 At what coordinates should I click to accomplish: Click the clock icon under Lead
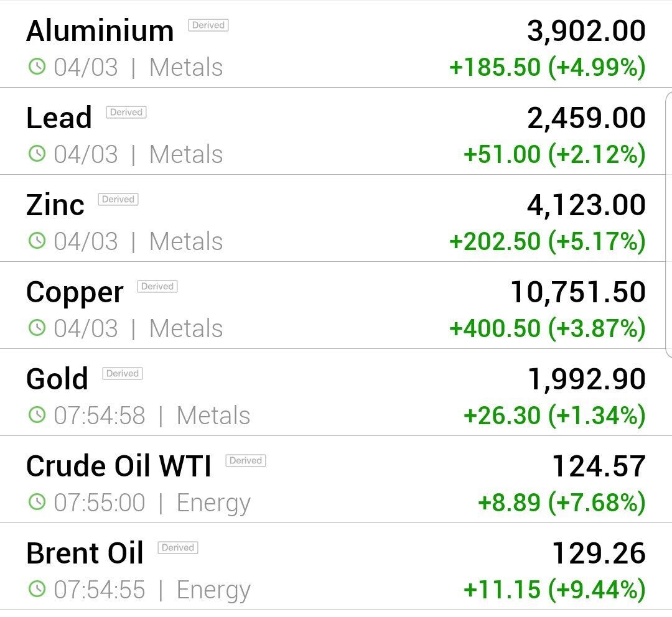37,154
